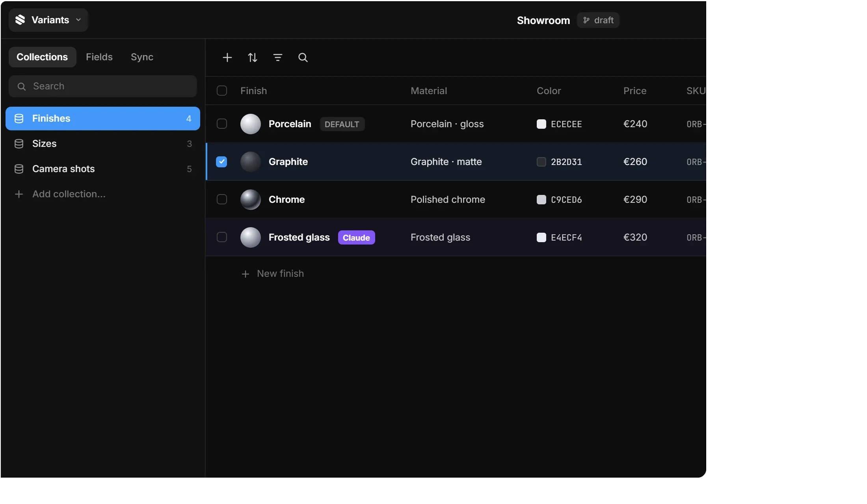Select the Finishes collection
867x504 pixels.
click(x=103, y=119)
